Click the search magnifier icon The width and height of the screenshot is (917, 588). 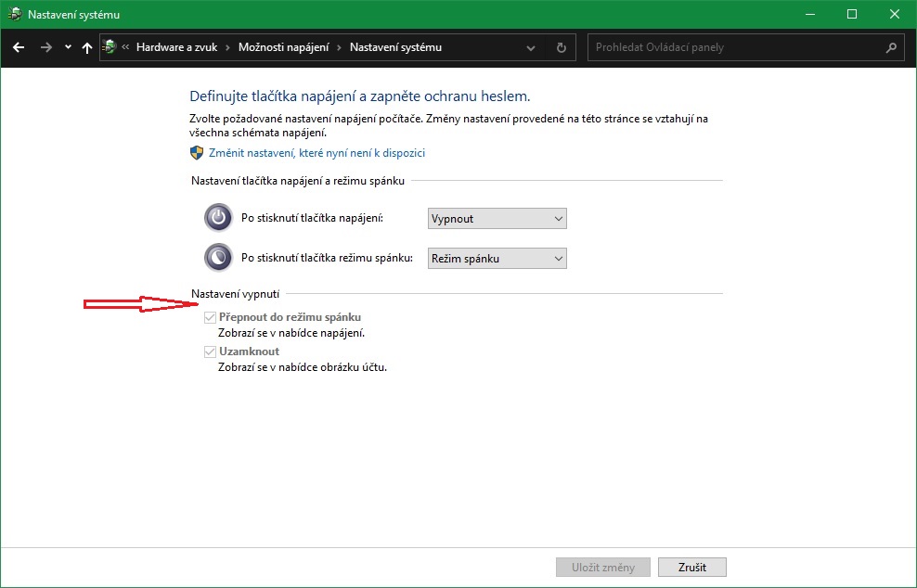891,47
